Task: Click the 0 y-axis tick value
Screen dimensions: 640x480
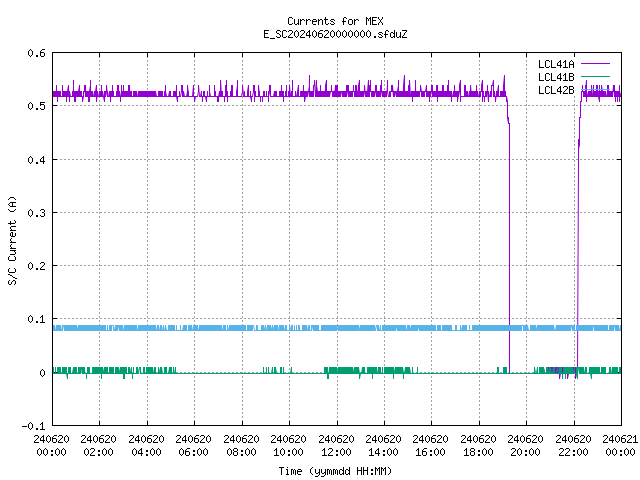Action: point(42,373)
